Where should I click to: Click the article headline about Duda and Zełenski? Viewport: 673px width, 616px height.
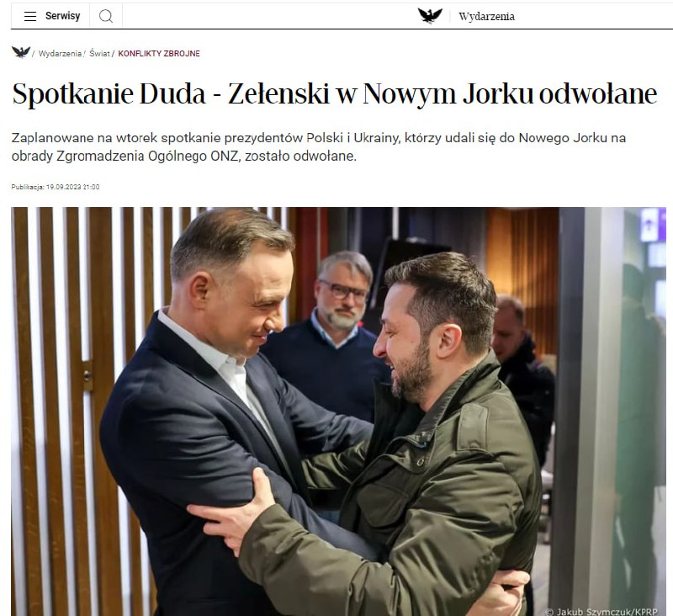(x=334, y=93)
